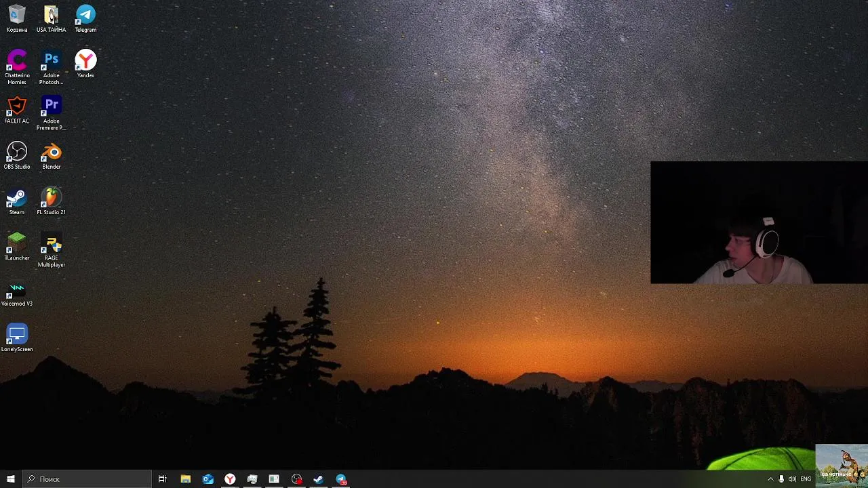
Task: Open the Yandex browser desktop shortcut
Action: [85, 64]
